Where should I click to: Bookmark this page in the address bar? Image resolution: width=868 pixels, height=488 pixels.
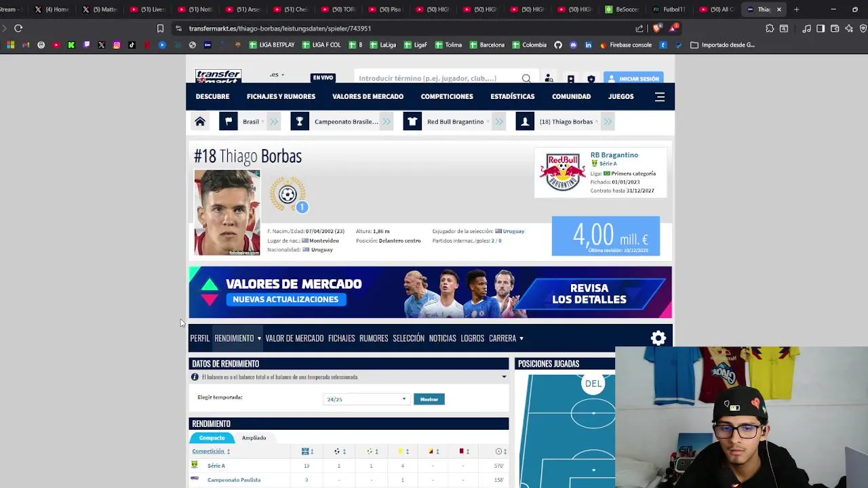(x=160, y=28)
